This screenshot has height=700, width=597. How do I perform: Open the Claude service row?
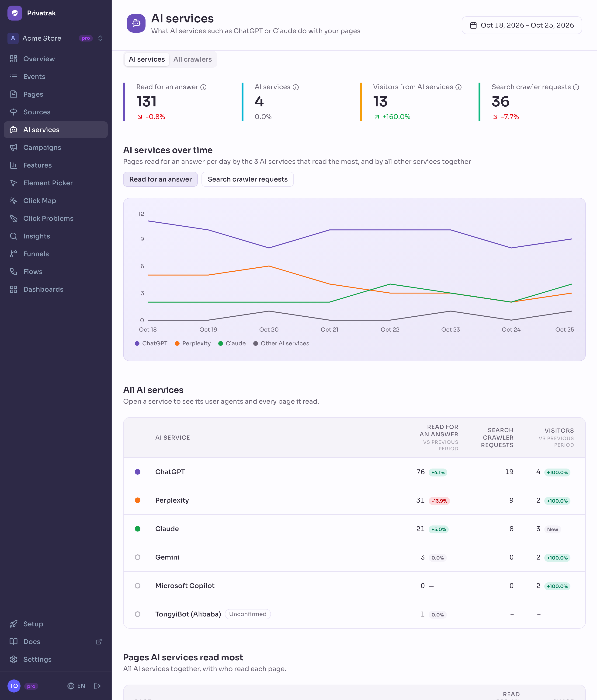point(354,529)
